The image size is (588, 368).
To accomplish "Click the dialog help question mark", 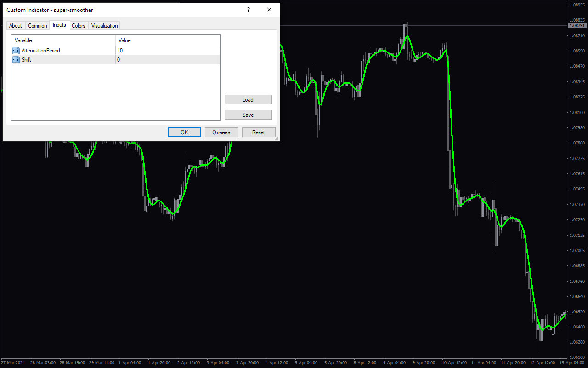I will 249,10.
